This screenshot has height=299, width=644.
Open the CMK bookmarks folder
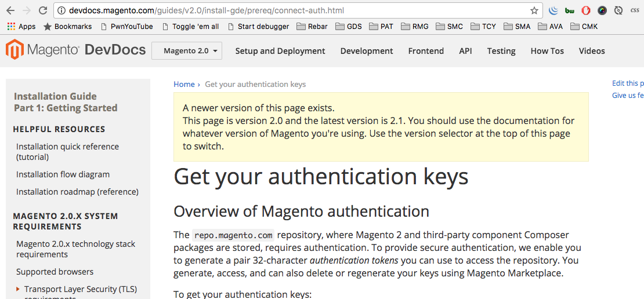584,27
